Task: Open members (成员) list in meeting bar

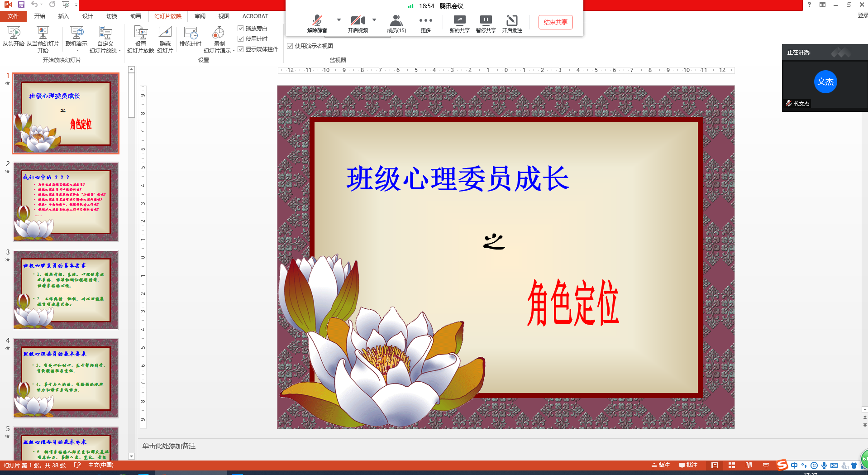Action: coord(396,24)
